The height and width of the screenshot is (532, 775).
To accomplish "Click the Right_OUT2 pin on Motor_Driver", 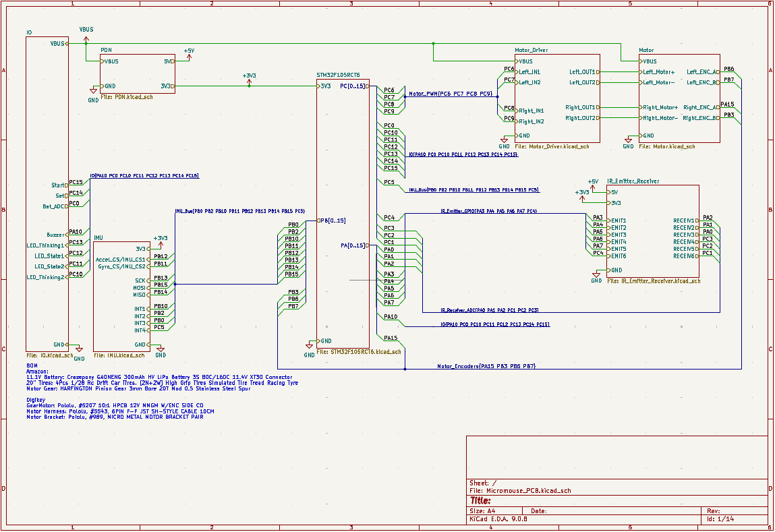I will [x=582, y=118].
